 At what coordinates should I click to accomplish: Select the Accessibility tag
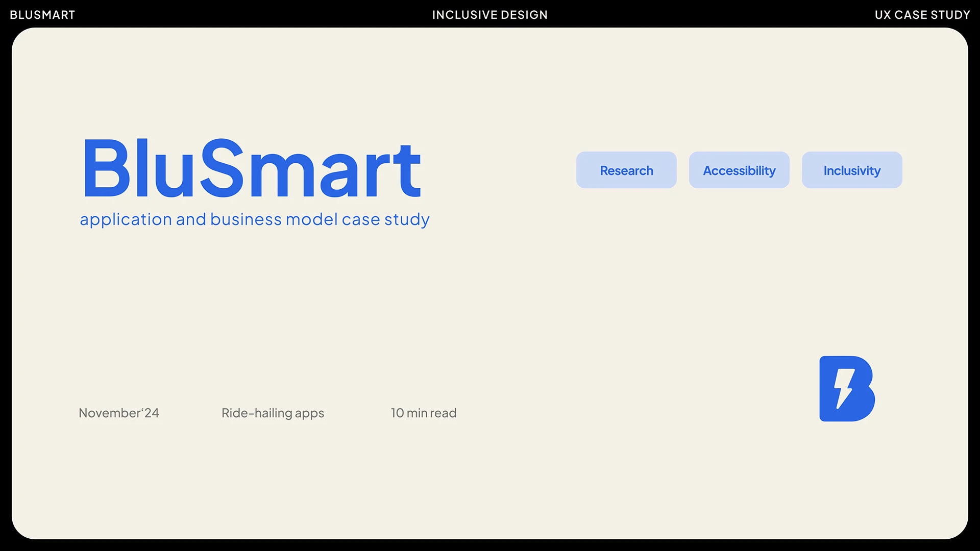pyautogui.click(x=739, y=170)
